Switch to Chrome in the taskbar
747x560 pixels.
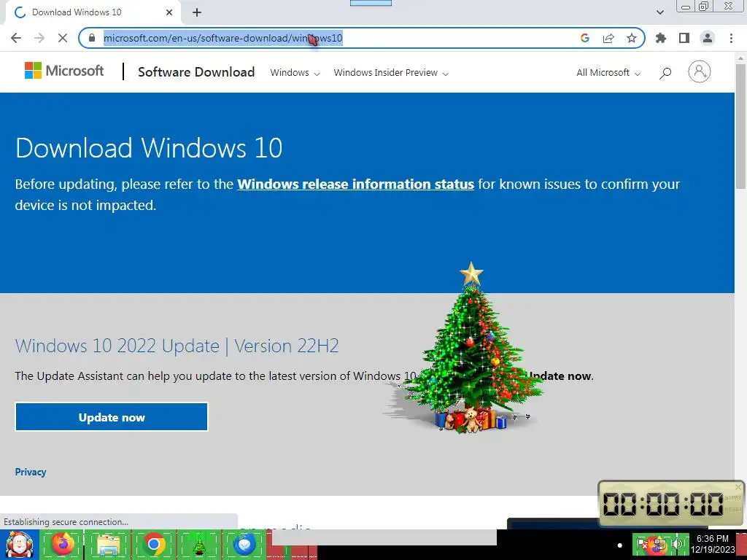click(x=154, y=544)
